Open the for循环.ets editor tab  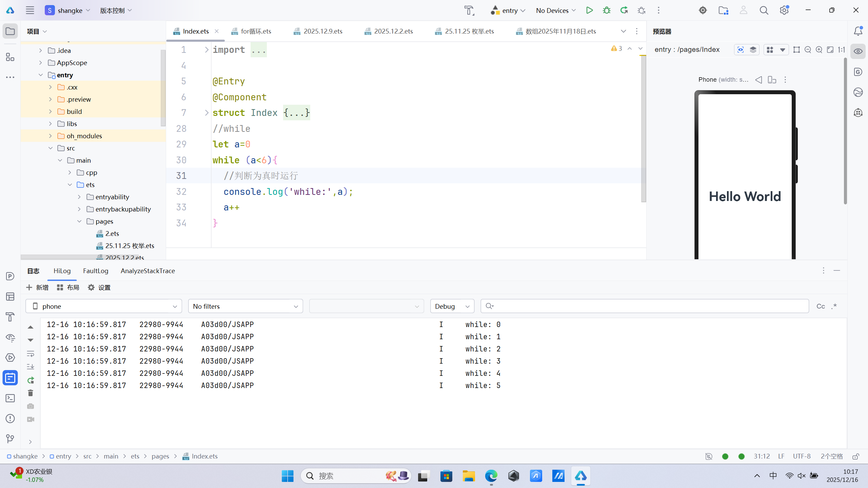point(256,31)
